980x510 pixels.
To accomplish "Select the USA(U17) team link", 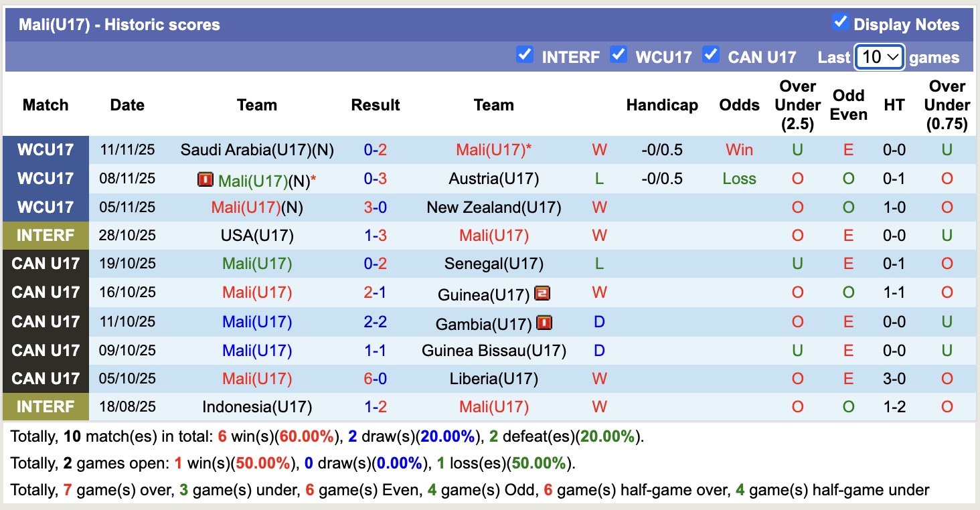I will tap(257, 236).
